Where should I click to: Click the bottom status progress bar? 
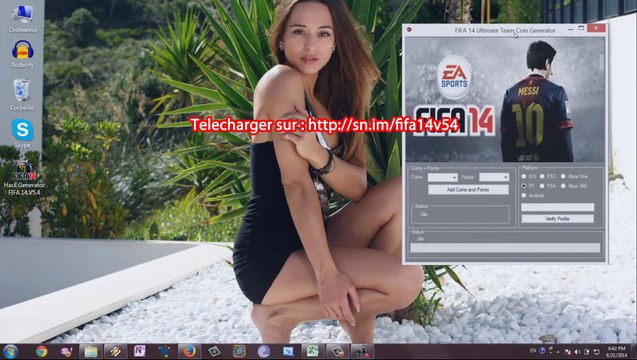point(505,247)
